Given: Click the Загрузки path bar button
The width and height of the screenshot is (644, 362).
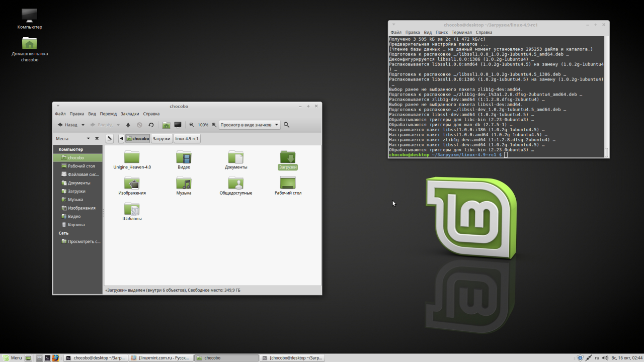Looking at the screenshot, I should pos(162,138).
